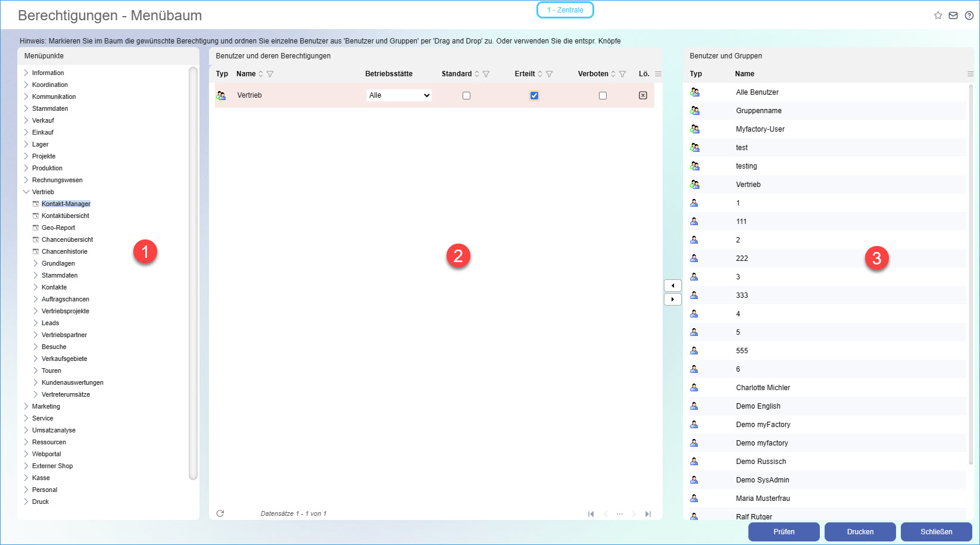Select Chancenhistorie menu entry

click(64, 251)
